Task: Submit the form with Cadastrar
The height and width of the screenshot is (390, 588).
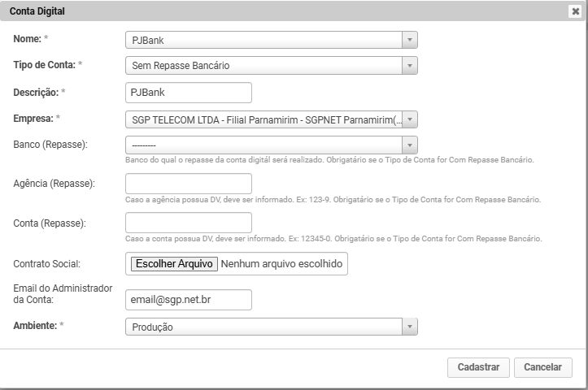Action: click(x=478, y=367)
